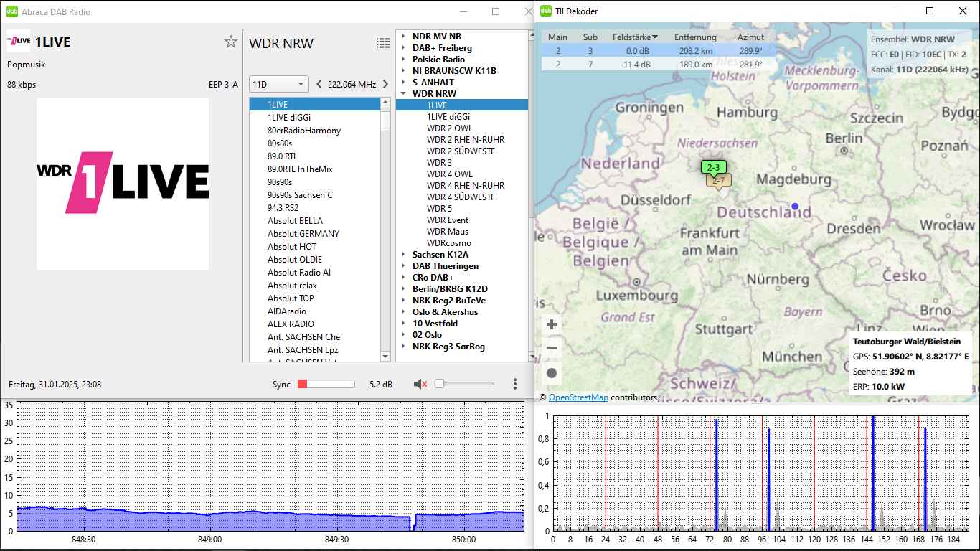Viewport: 980px width, 551px height.
Task: Toggle the ensemble service list view icon
Action: [x=384, y=43]
